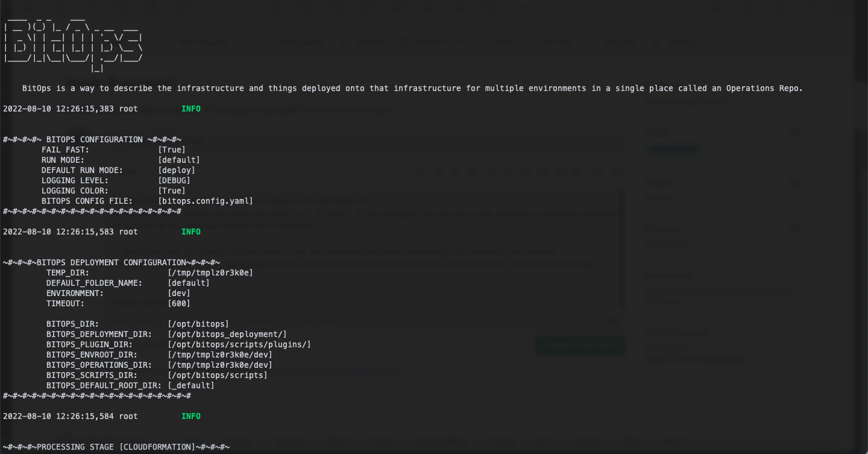Click the "PROCESSING STAGE [CLOUDFORMATION]" line
The width and height of the screenshot is (868, 454).
[116, 447]
